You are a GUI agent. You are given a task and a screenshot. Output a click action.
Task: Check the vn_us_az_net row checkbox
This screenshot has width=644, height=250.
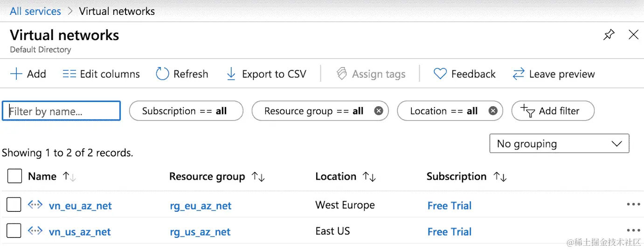coord(14,230)
